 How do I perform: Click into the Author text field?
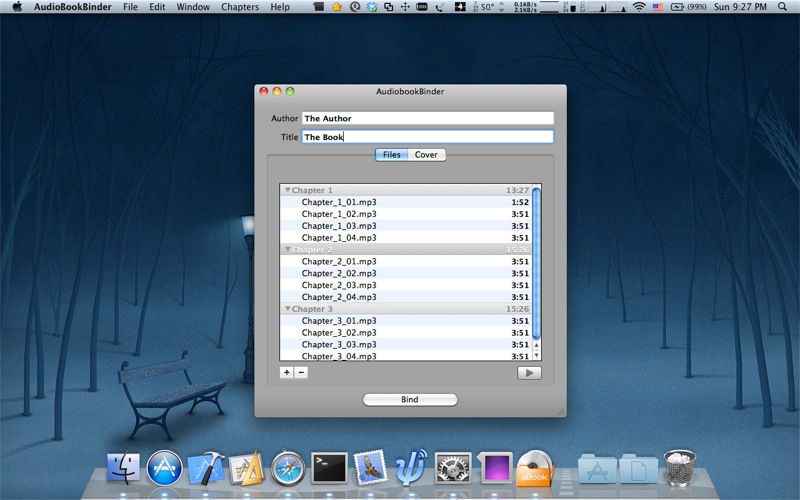(428, 118)
